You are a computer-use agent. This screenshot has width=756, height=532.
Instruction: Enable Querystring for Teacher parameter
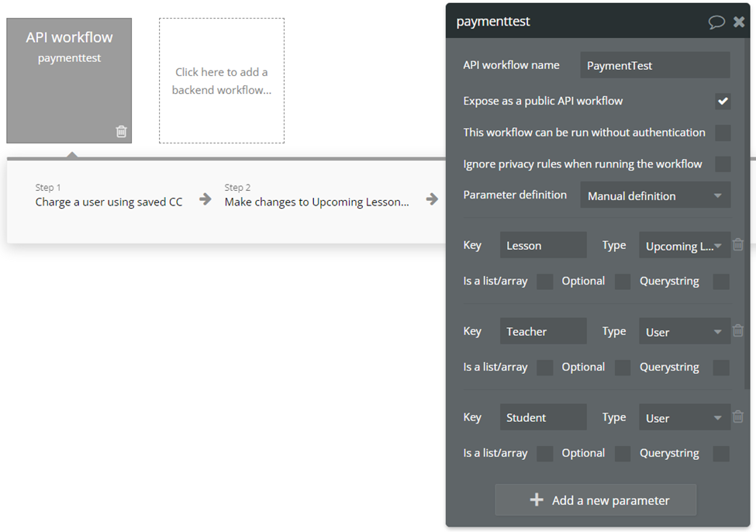click(x=721, y=368)
